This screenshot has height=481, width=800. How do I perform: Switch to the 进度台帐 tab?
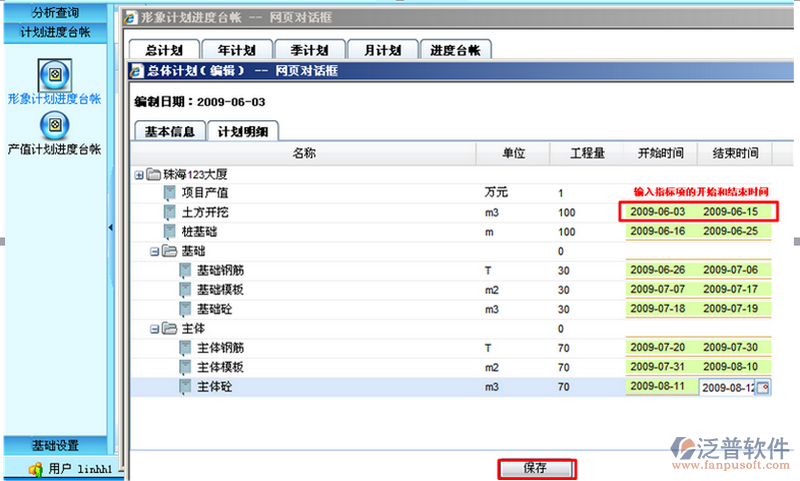click(x=456, y=50)
